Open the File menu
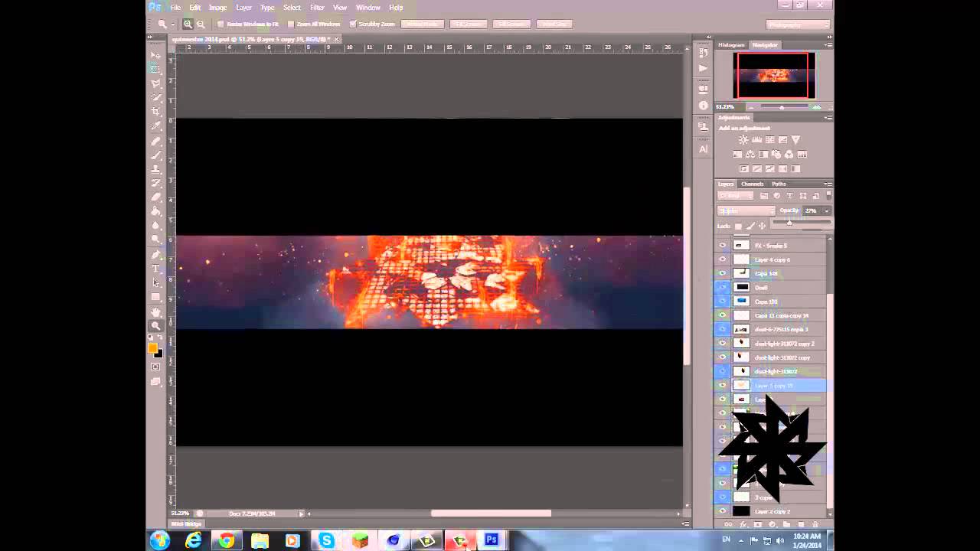The width and height of the screenshot is (980, 551). tap(175, 8)
